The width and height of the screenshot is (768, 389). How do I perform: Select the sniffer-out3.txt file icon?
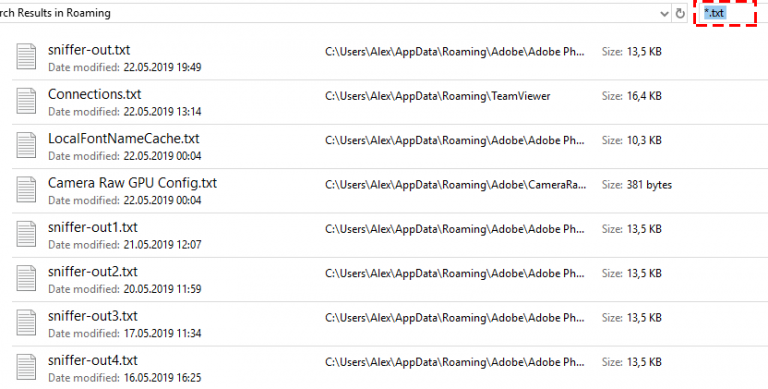click(26, 322)
